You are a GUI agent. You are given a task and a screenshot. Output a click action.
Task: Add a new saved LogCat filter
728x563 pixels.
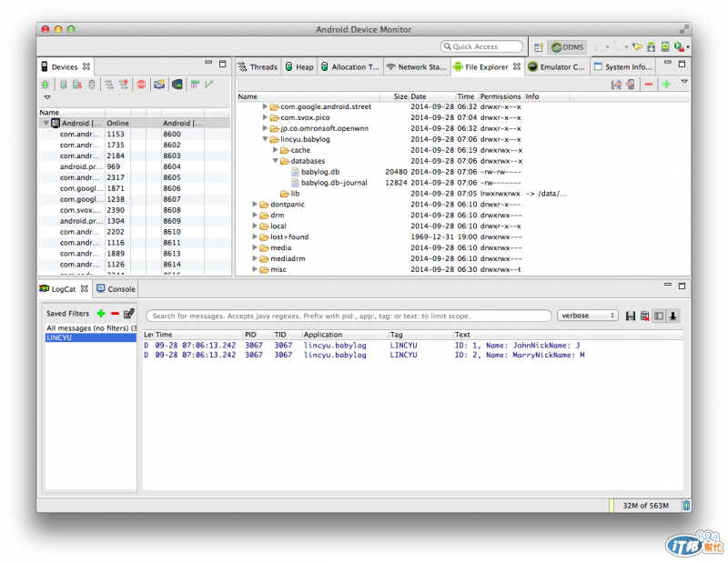pyautogui.click(x=101, y=314)
